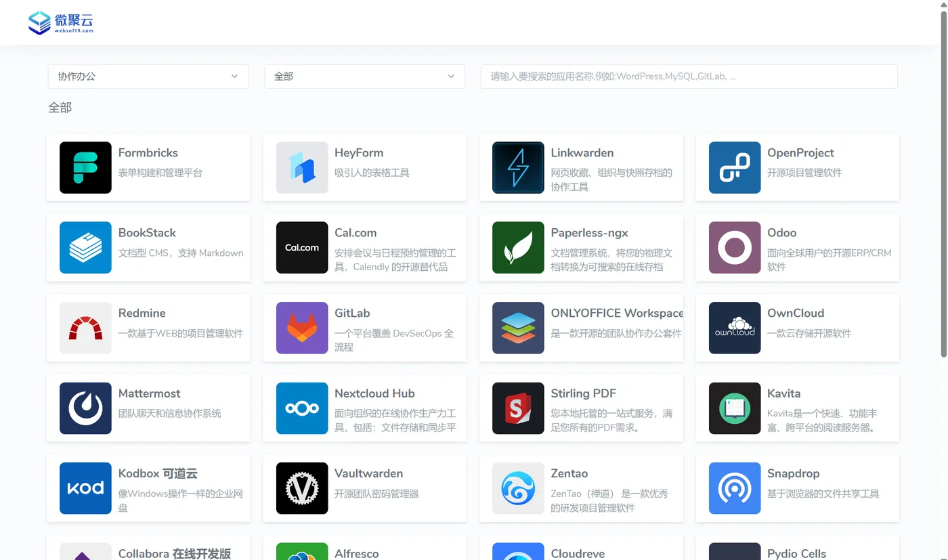This screenshot has width=948, height=560.
Task: Expand the 协作办公 category dropdown
Action: (148, 77)
